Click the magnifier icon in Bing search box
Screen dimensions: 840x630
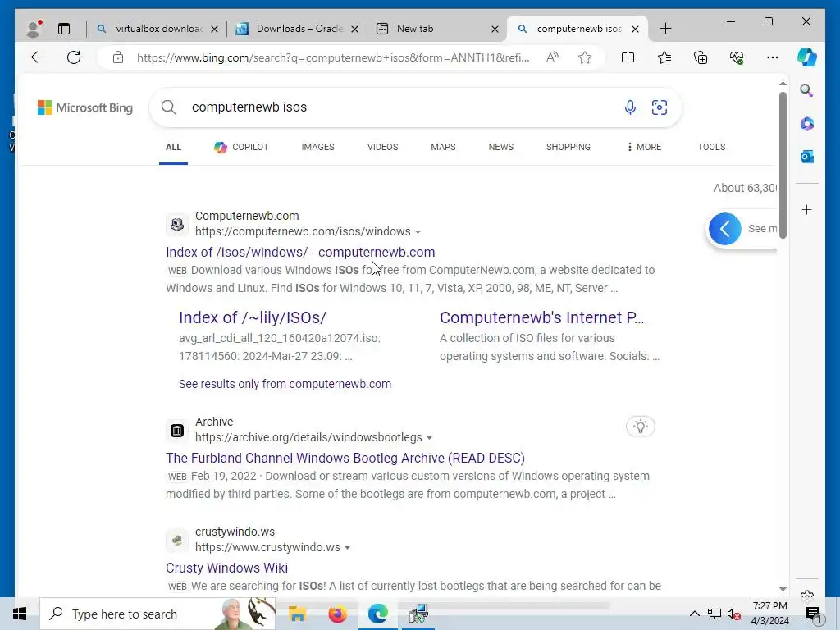point(169,107)
